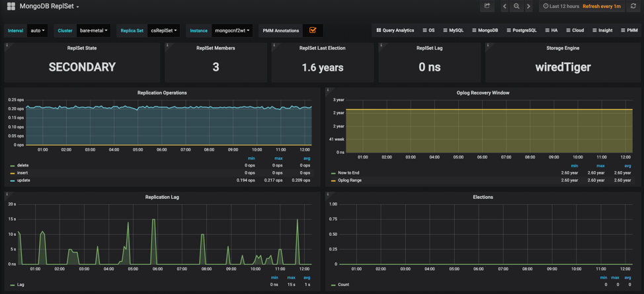Screen dimensions: 644x294
Task: Shift time range back with left arrow
Action: [504, 7]
